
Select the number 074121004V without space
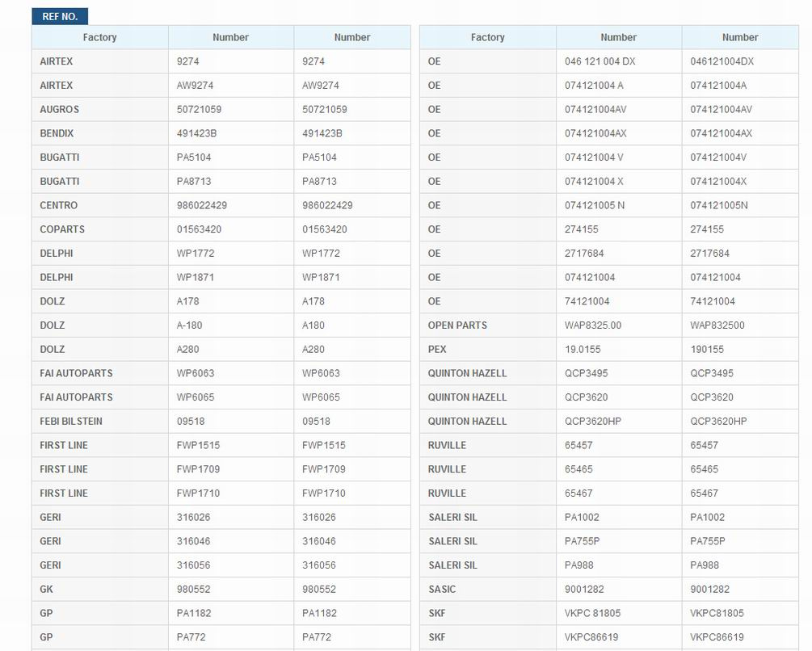[718, 157]
